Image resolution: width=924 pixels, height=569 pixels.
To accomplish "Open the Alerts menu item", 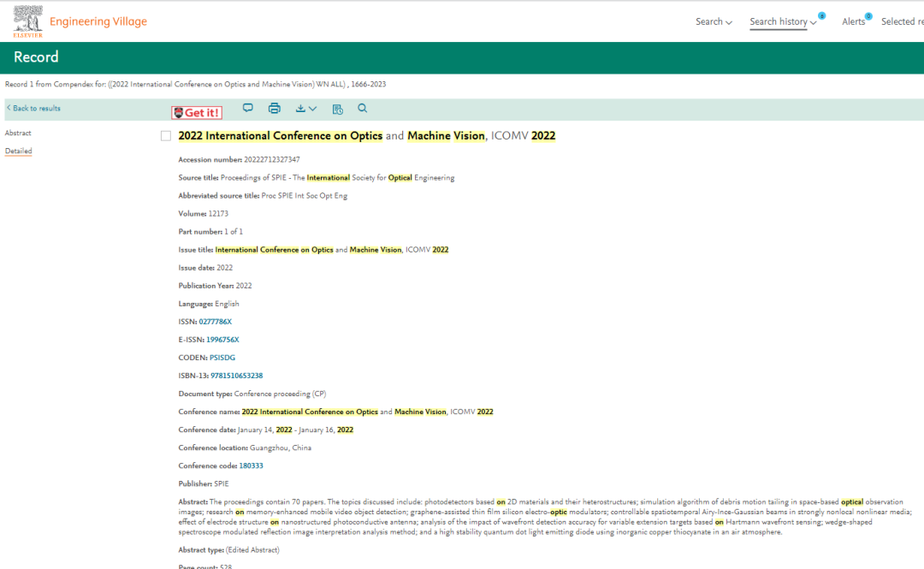I will pyautogui.click(x=853, y=21).
